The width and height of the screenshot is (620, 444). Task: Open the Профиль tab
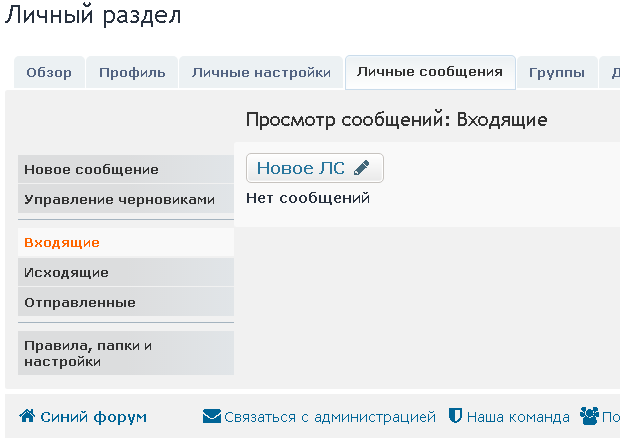pyautogui.click(x=132, y=72)
